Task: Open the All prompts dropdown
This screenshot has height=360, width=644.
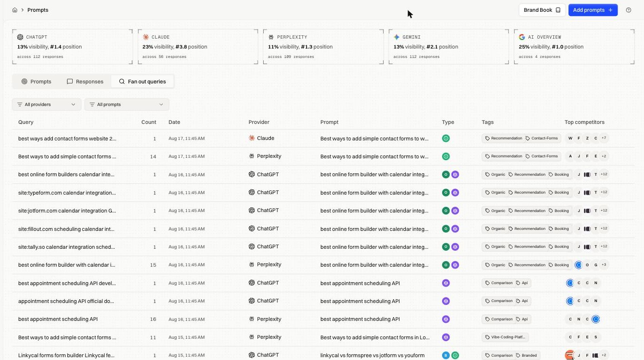Action: click(127, 105)
